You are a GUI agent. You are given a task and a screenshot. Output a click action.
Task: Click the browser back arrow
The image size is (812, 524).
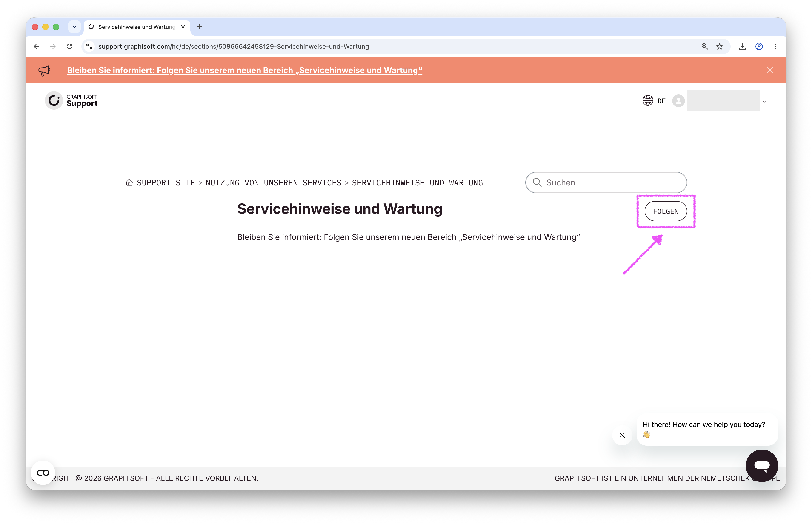tap(36, 46)
